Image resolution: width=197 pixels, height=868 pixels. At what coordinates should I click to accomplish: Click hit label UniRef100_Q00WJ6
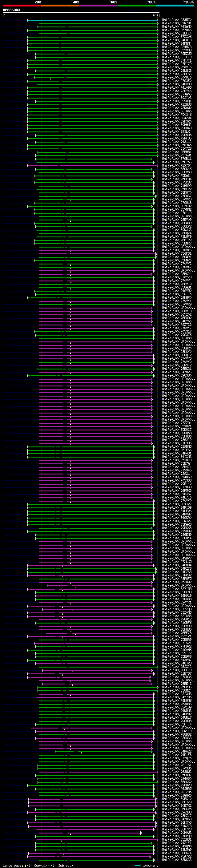177,78
